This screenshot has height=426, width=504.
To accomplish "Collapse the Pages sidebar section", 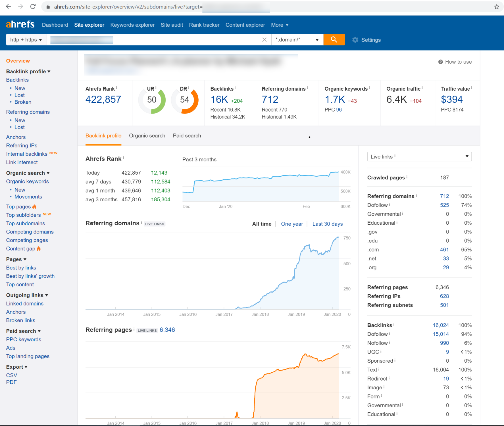I will click(16, 259).
